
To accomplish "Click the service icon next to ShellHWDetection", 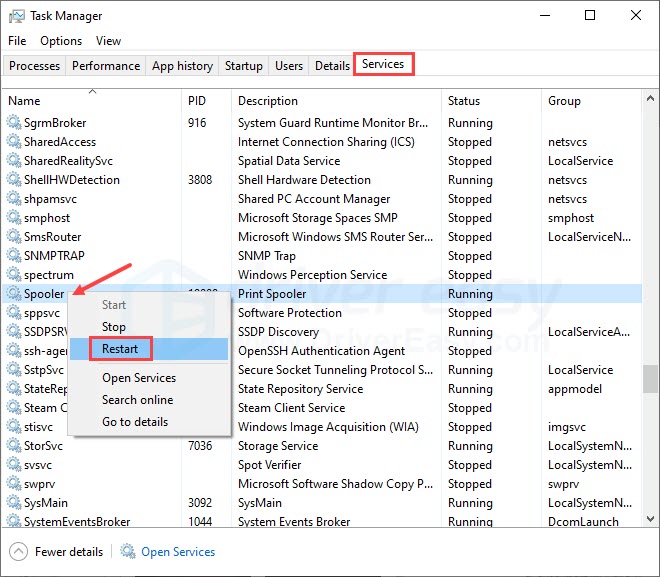I will pyautogui.click(x=14, y=180).
